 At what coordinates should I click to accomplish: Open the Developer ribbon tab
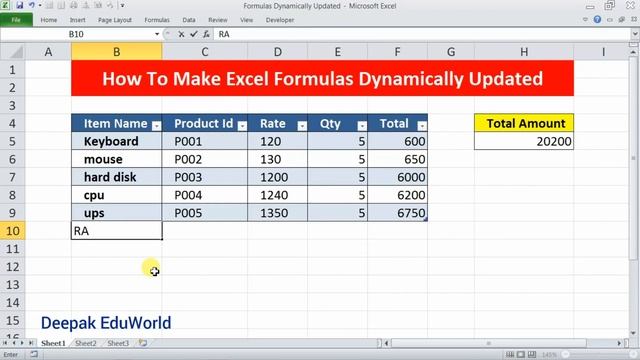click(x=280, y=20)
